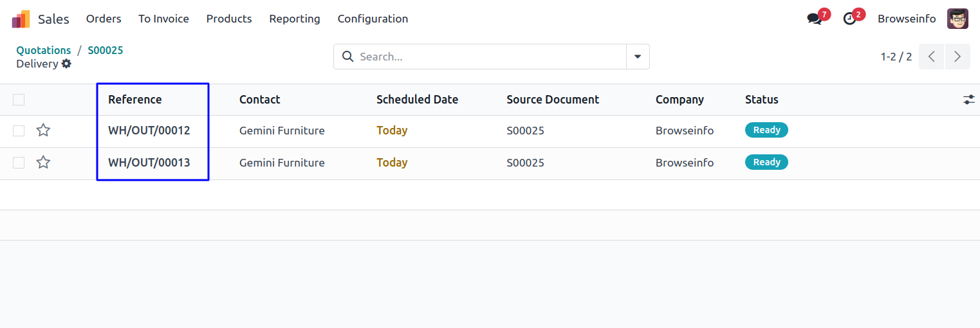Click the Delivery gear settings icon
Image resolution: width=980 pixels, height=328 pixels.
click(x=66, y=64)
